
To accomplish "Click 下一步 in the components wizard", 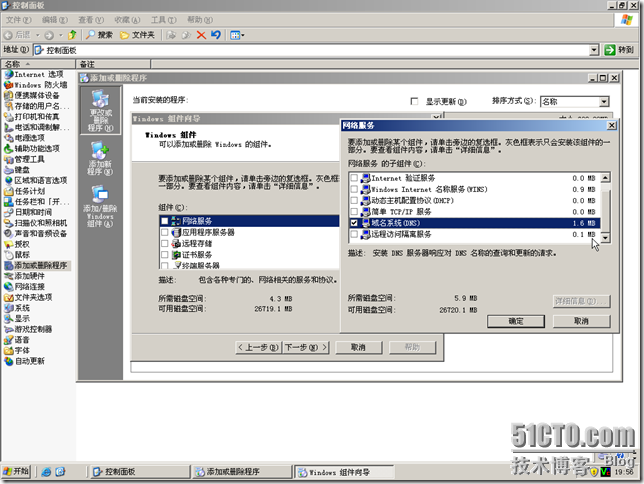I will point(306,348).
